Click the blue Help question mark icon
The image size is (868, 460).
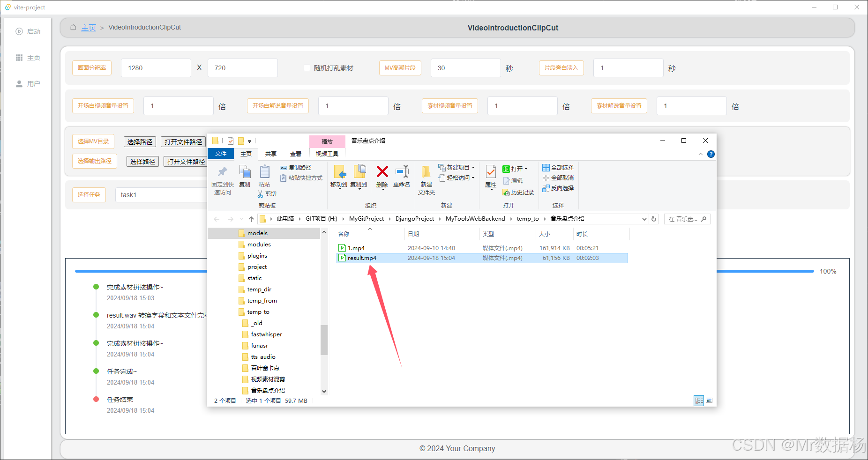(x=711, y=154)
